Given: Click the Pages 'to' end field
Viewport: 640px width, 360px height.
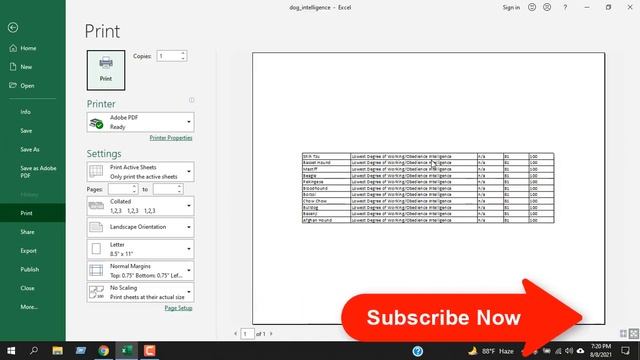Looking at the screenshot, I should [x=164, y=189].
